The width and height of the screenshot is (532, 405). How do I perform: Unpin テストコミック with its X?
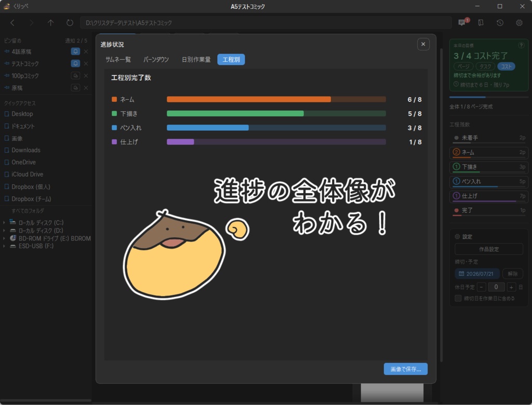coord(86,63)
